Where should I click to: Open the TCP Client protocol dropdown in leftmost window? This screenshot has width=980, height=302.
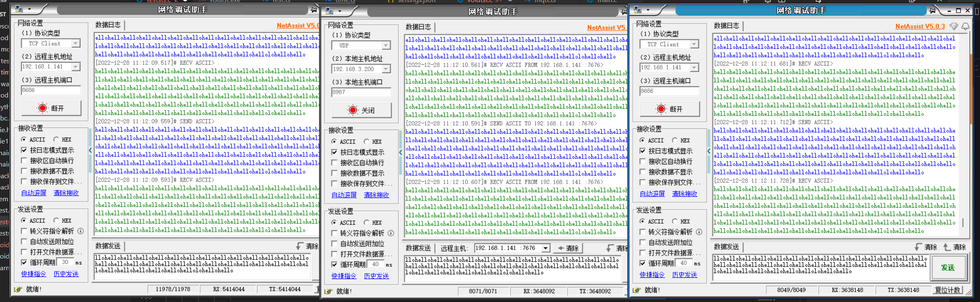(x=75, y=44)
